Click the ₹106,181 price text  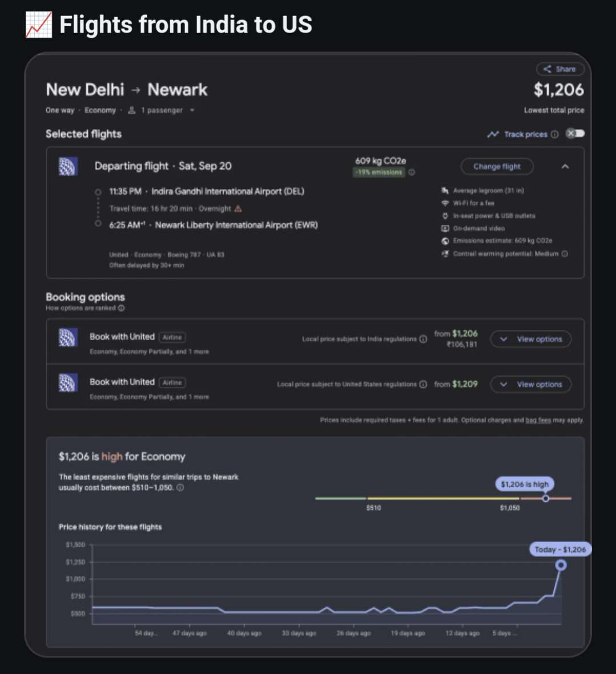pos(462,345)
